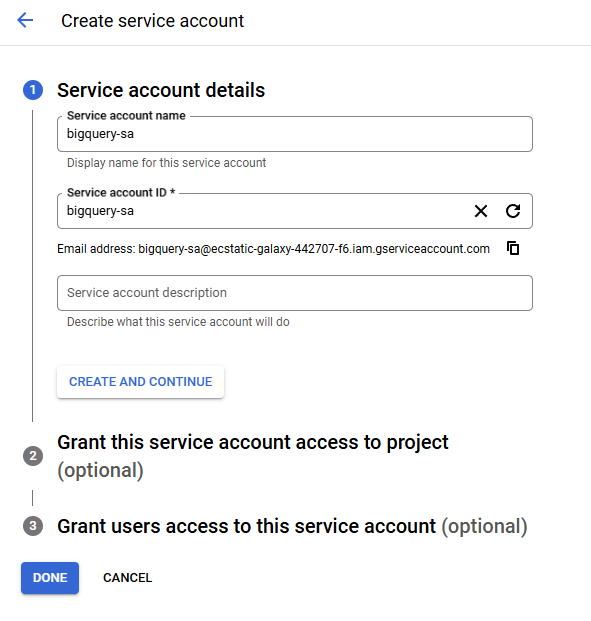The width and height of the screenshot is (591, 621).
Task: Select the step 3 number badge
Action: (33, 526)
